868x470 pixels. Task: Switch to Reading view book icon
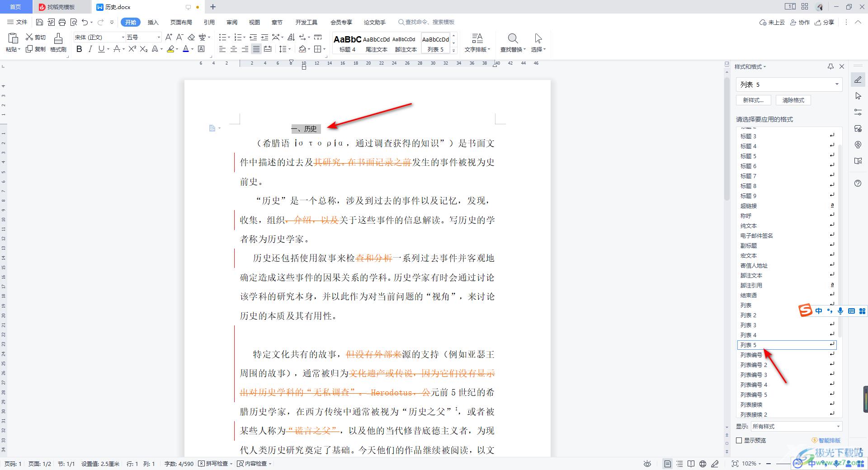[x=691, y=464]
